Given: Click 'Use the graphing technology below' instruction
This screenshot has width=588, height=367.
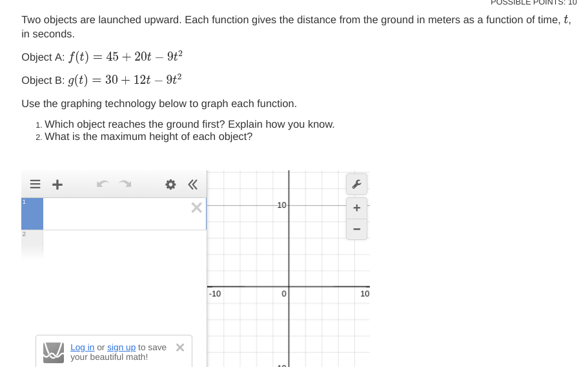Looking at the screenshot, I should coord(159,103).
